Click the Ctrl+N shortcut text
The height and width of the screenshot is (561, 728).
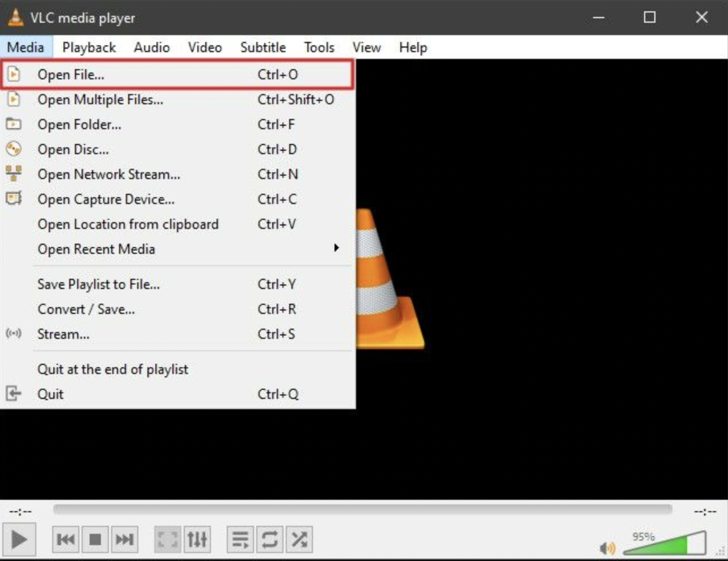(x=278, y=174)
